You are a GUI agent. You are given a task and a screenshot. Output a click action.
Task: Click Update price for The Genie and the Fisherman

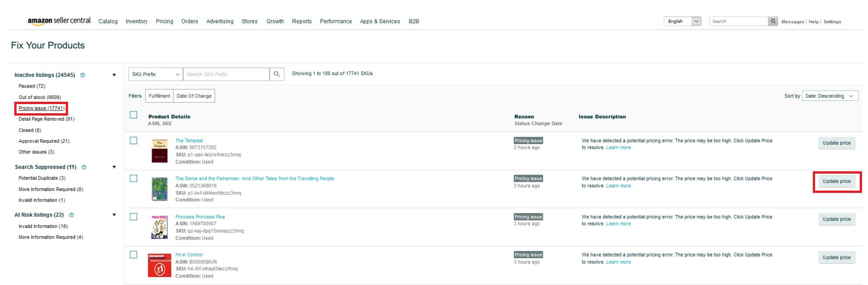(836, 181)
